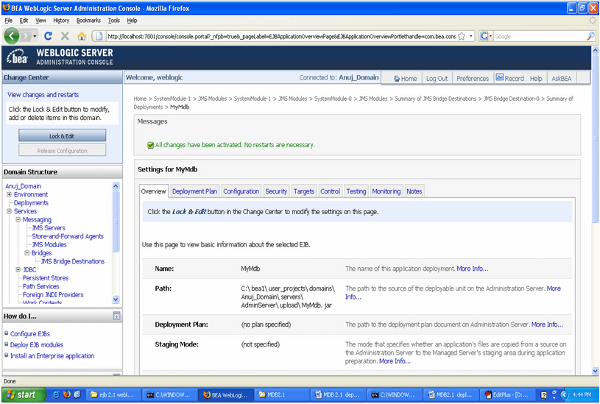Click the stop loading X icon

click(65, 36)
